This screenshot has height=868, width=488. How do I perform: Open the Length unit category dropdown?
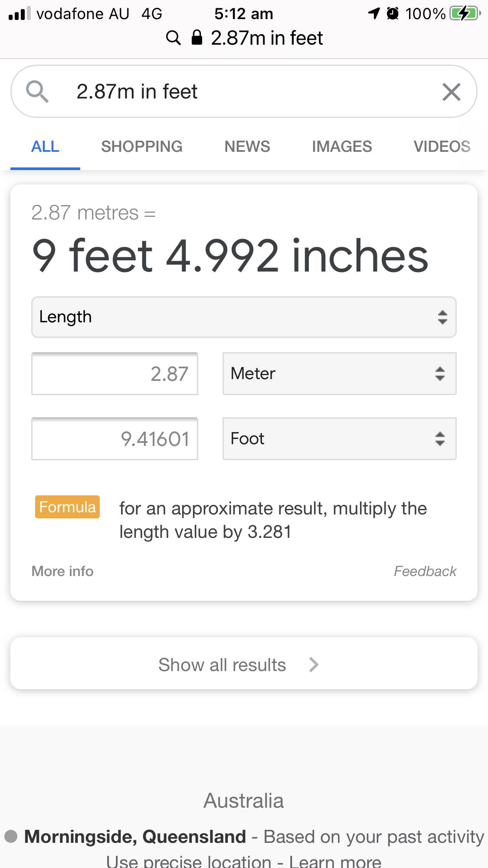click(x=244, y=317)
